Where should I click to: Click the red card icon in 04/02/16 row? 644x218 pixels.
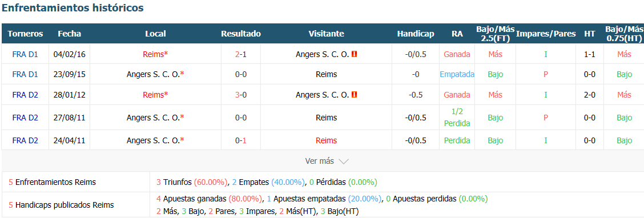[354, 54]
